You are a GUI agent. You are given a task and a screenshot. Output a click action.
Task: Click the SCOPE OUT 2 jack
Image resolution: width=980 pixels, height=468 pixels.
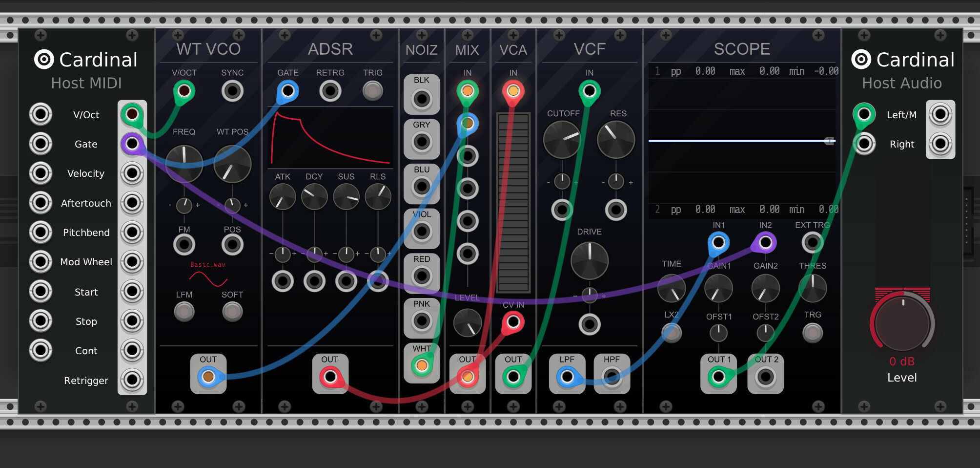coord(765,377)
